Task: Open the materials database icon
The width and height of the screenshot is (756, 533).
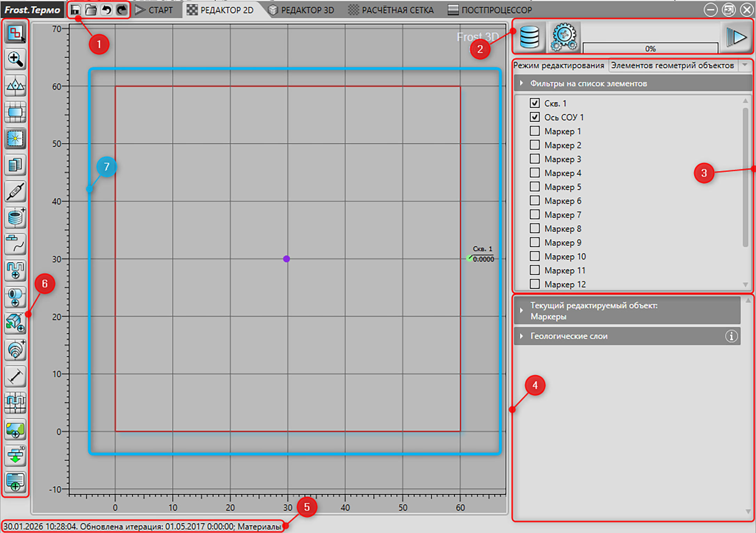Action: pyautogui.click(x=529, y=37)
